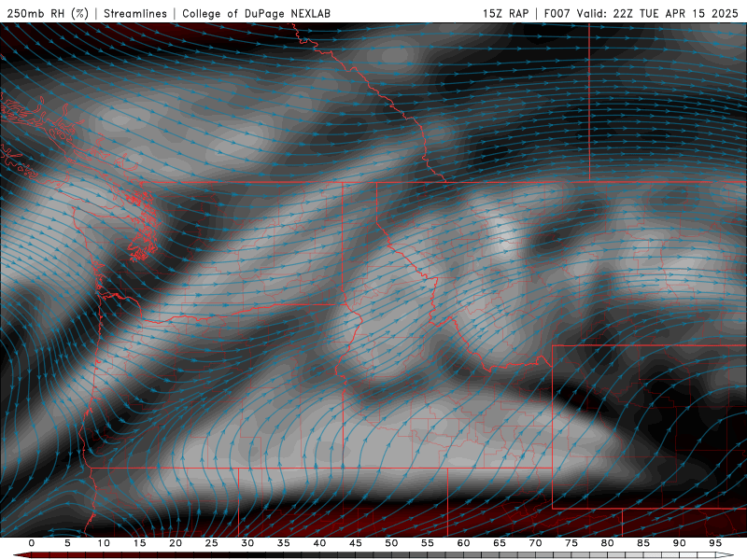This screenshot has width=747, height=560.
Task: Click the '250mb RH (%)' title text
Action: [48, 13]
